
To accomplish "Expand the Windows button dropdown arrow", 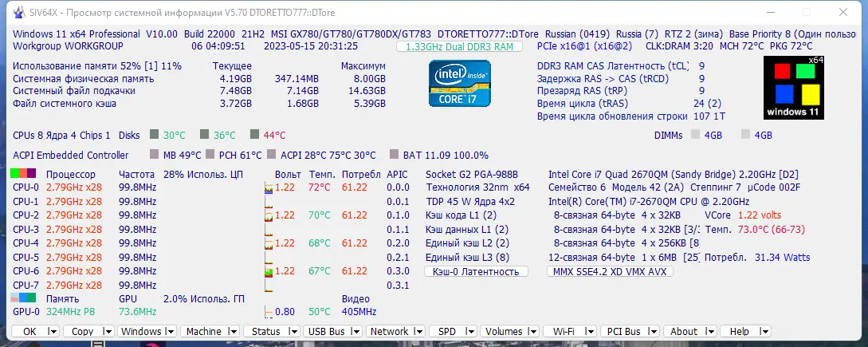I will coord(171,332).
